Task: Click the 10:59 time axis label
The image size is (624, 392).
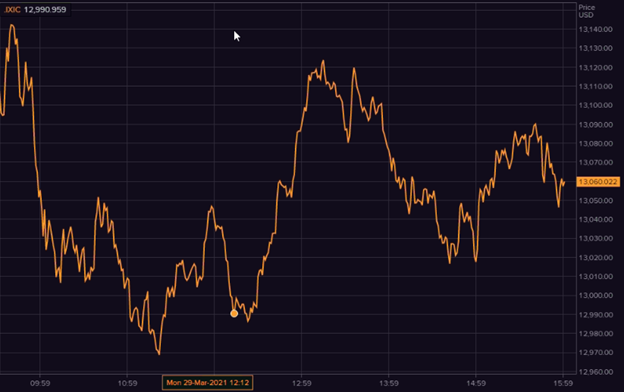Action: click(x=127, y=383)
